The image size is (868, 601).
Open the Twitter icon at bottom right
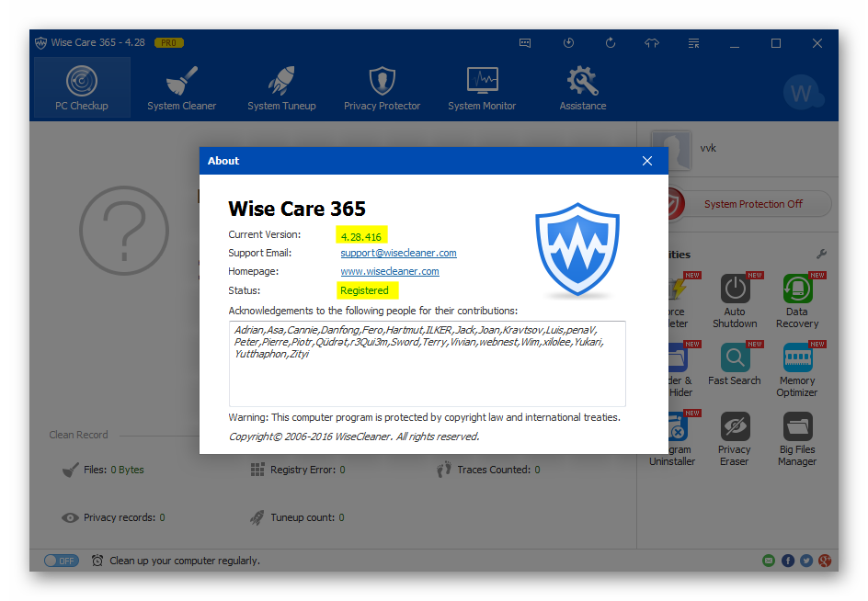coord(806,561)
